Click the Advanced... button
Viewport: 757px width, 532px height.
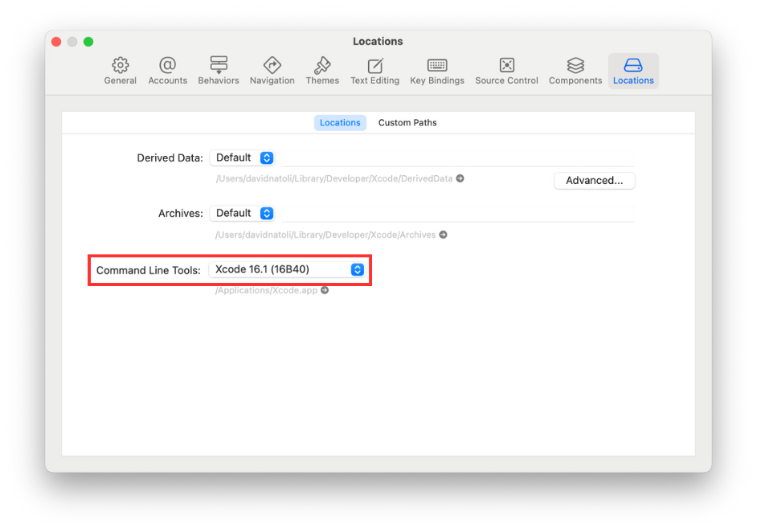click(x=594, y=181)
